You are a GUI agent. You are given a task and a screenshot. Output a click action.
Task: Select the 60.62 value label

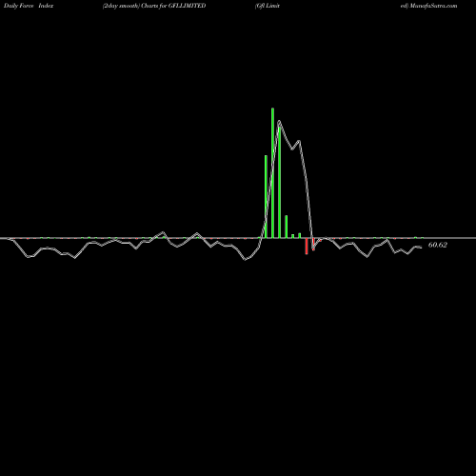438,245
